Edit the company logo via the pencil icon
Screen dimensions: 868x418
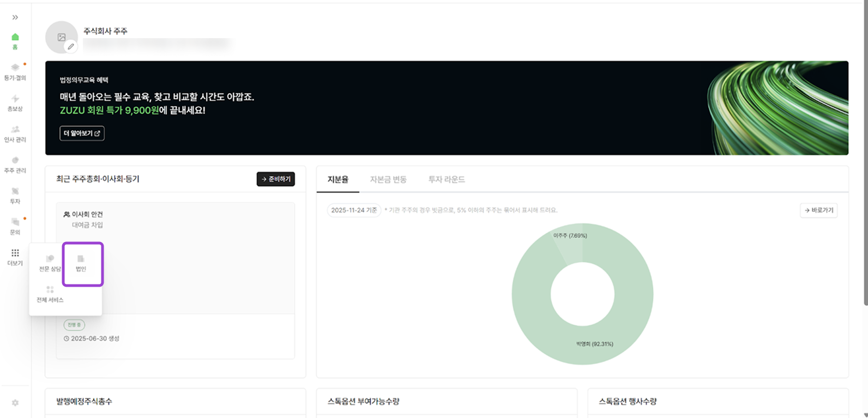point(71,47)
